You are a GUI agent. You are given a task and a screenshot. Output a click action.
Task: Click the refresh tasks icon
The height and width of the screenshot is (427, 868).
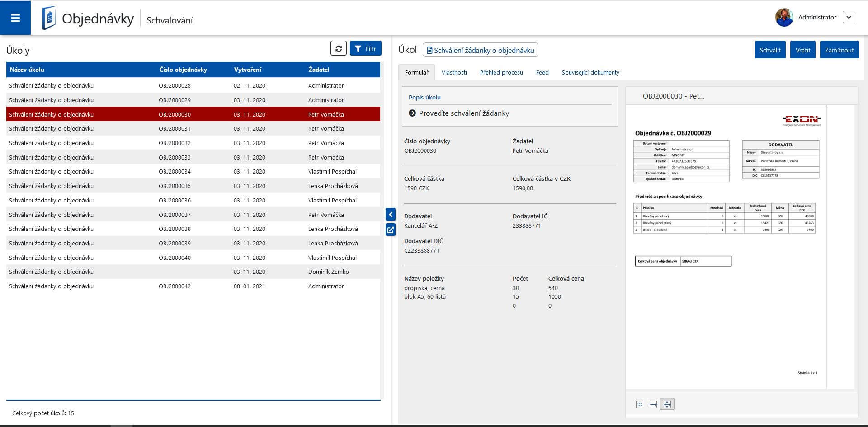point(338,48)
